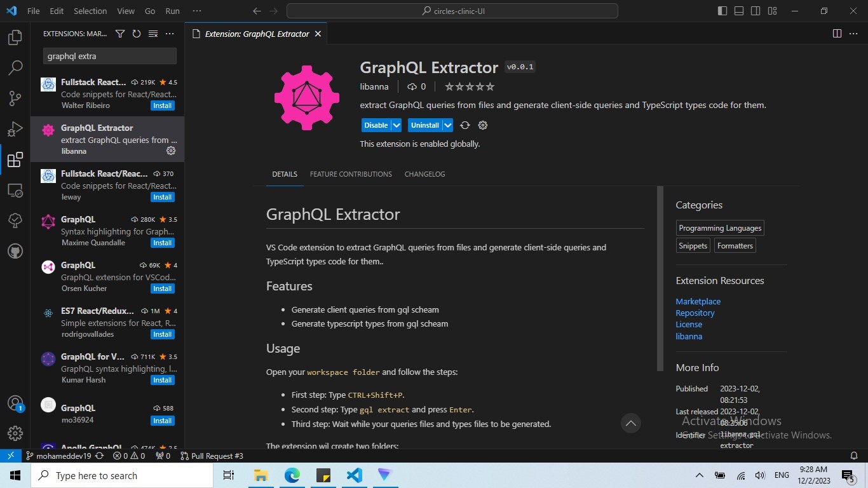Click the star rating on extension header
Screen dimensions: 868x488
[x=470, y=86]
